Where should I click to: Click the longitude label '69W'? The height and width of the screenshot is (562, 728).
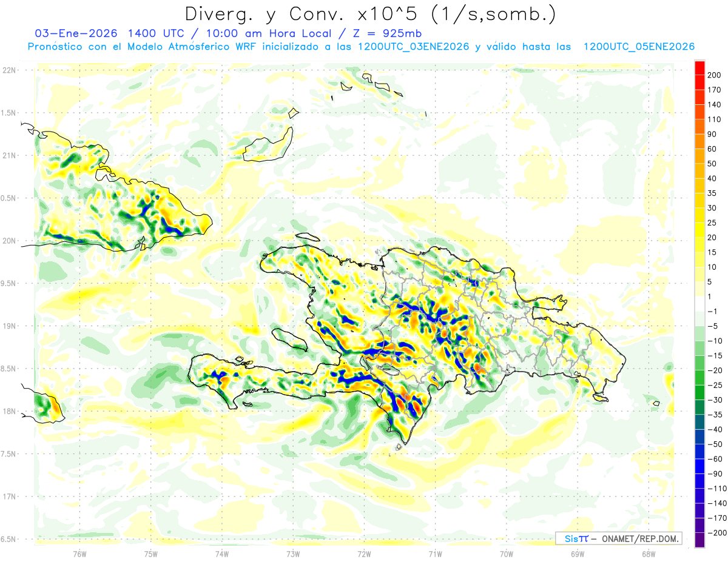coord(578,554)
